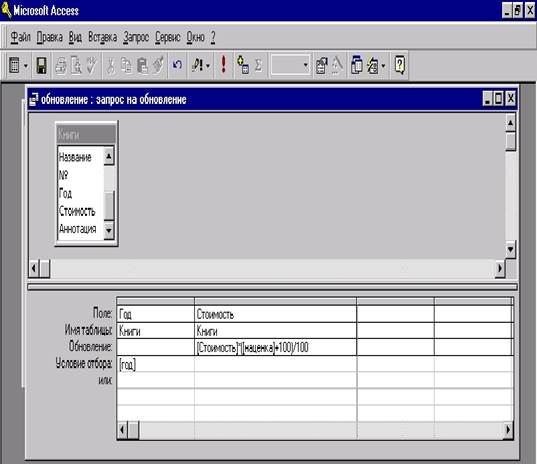Click the Spelling check icon
This screenshot has width=537, height=464.
point(91,65)
